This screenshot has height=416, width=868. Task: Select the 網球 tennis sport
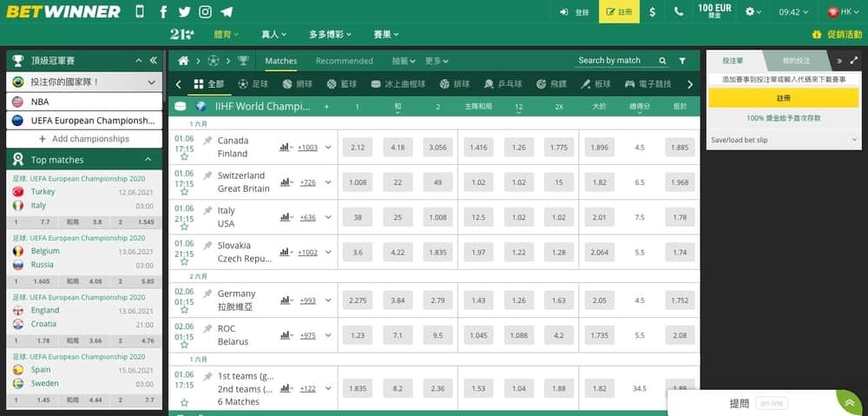point(297,84)
